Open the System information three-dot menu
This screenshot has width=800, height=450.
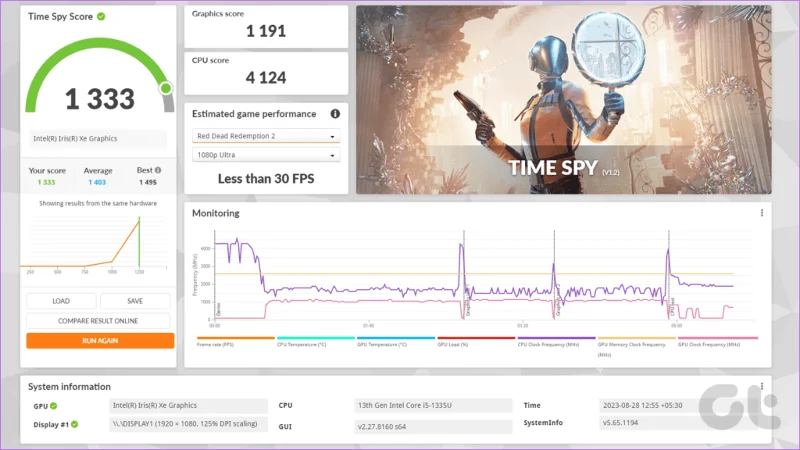[762, 386]
